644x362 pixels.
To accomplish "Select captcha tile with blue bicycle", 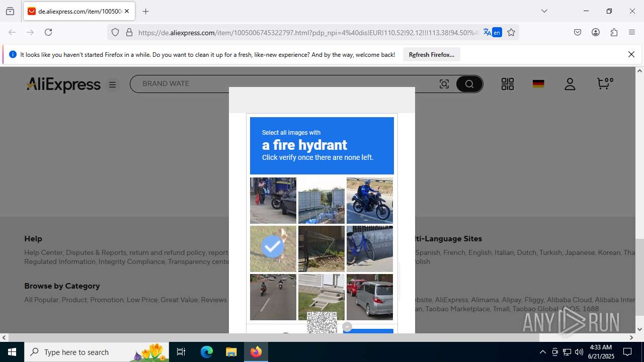I will (x=370, y=249).
